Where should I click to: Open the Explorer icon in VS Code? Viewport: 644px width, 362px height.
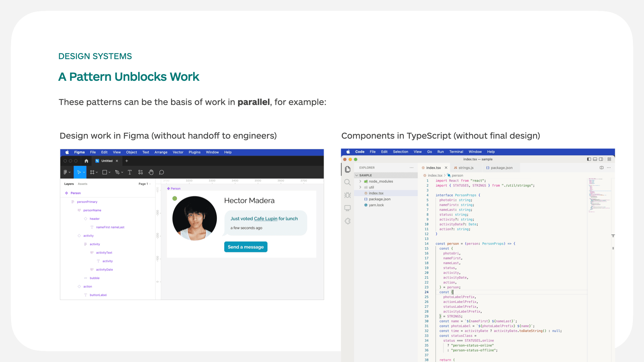[347, 169]
